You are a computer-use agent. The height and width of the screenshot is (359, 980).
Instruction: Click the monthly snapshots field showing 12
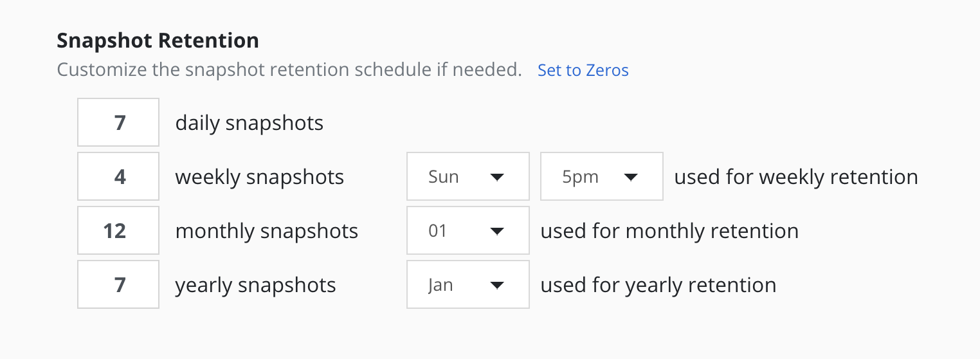pos(118,230)
